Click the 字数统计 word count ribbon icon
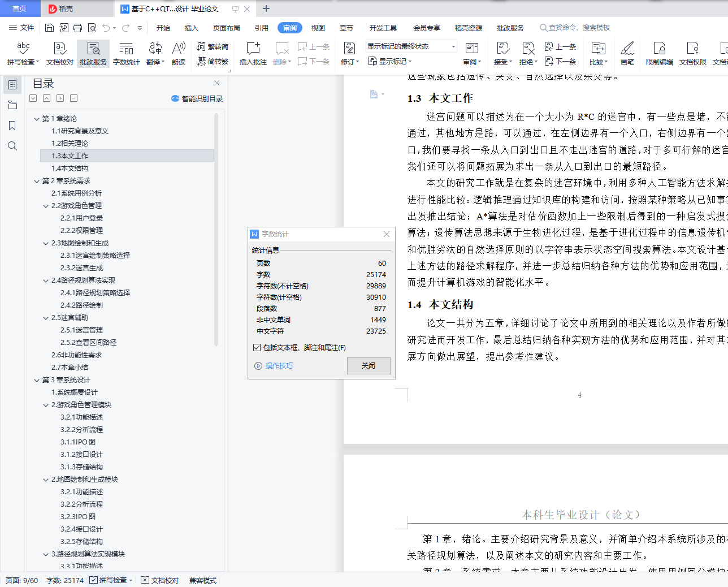 127,54
